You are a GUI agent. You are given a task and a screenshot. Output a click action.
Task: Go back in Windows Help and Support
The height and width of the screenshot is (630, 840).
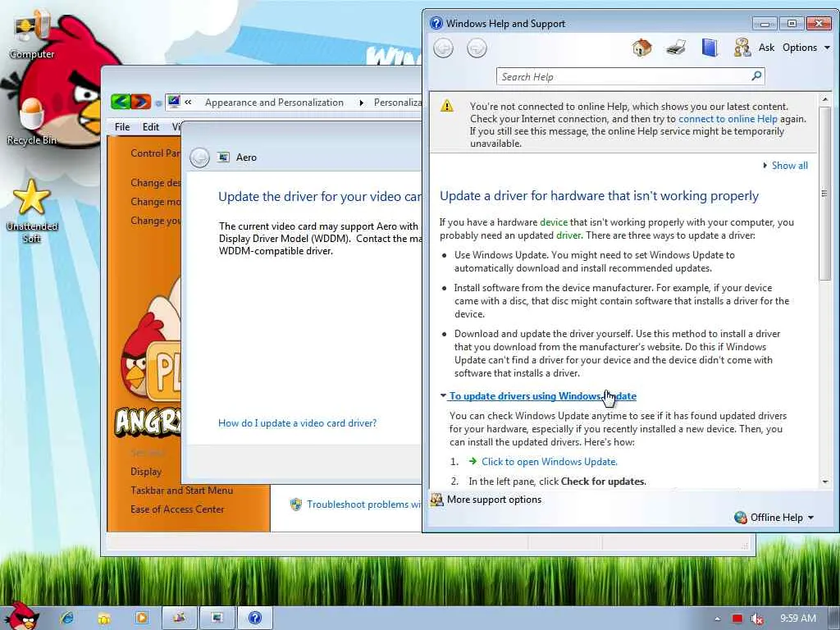click(x=443, y=48)
